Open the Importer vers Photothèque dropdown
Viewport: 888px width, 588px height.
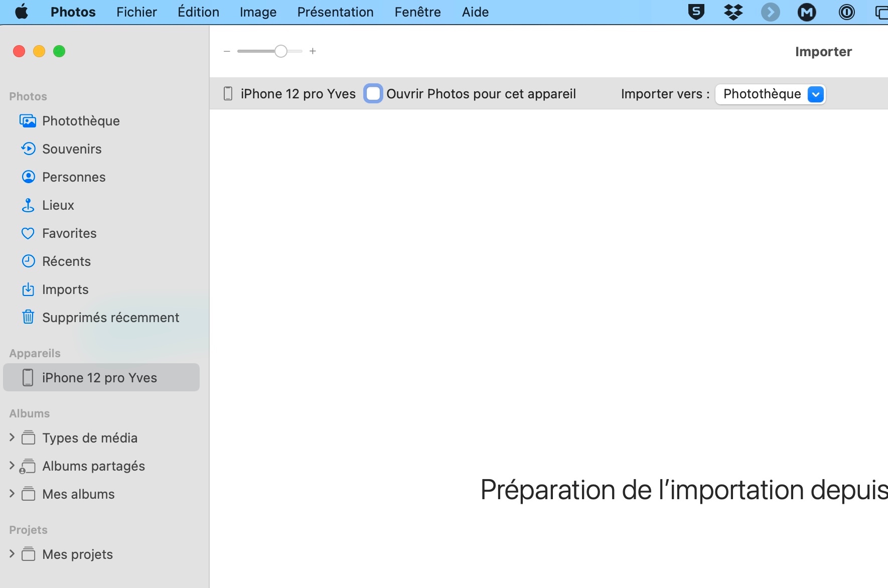coord(771,94)
